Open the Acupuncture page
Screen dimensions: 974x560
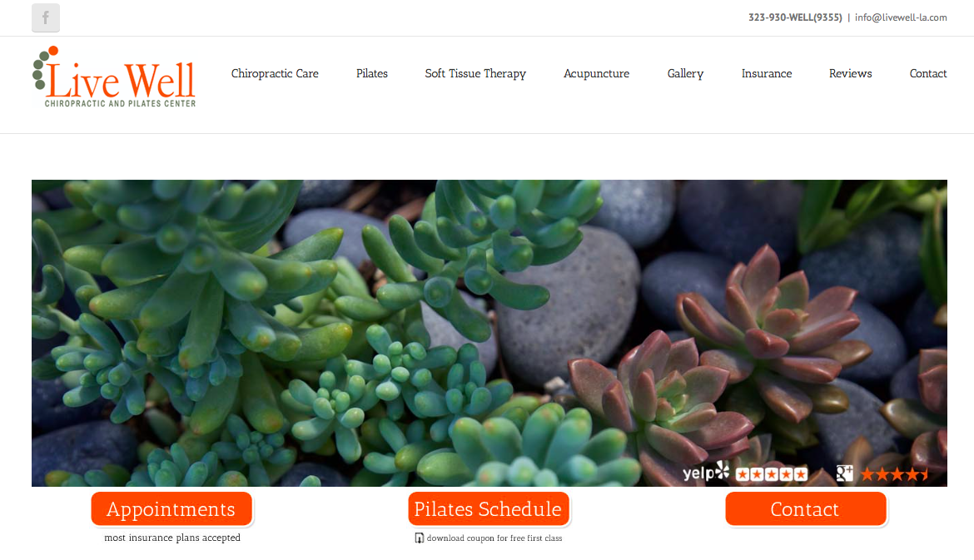pyautogui.click(x=596, y=73)
